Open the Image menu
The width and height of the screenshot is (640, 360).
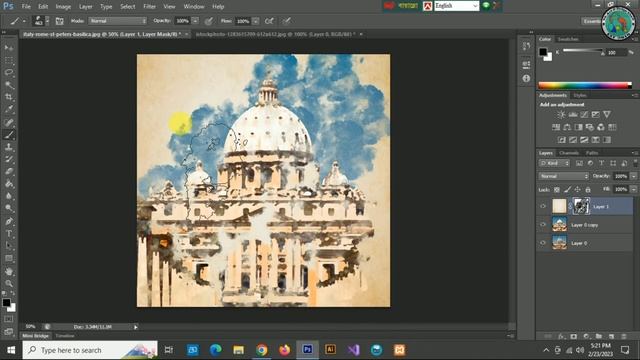pyautogui.click(x=63, y=7)
